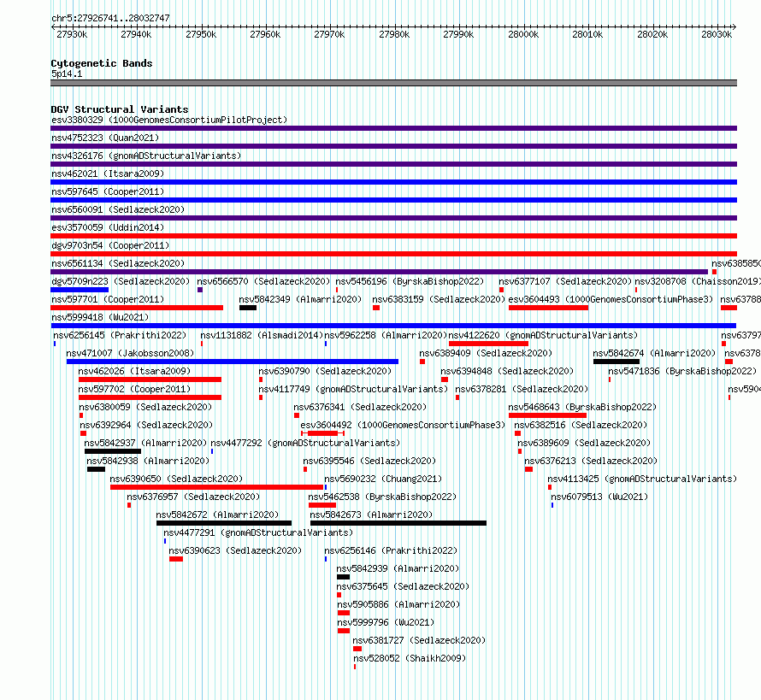Select nsv6256145 (Prakrithi2022) label
The width and height of the screenshot is (761, 700).
pos(120,335)
